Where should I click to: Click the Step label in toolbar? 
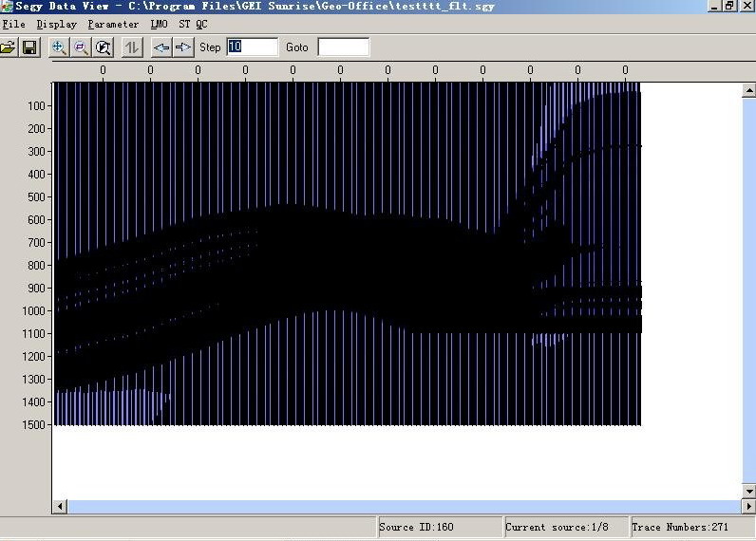(x=210, y=47)
